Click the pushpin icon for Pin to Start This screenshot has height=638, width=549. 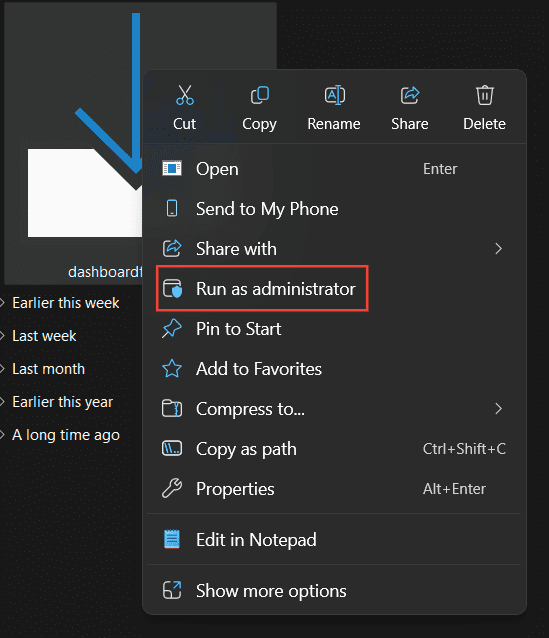(x=172, y=328)
